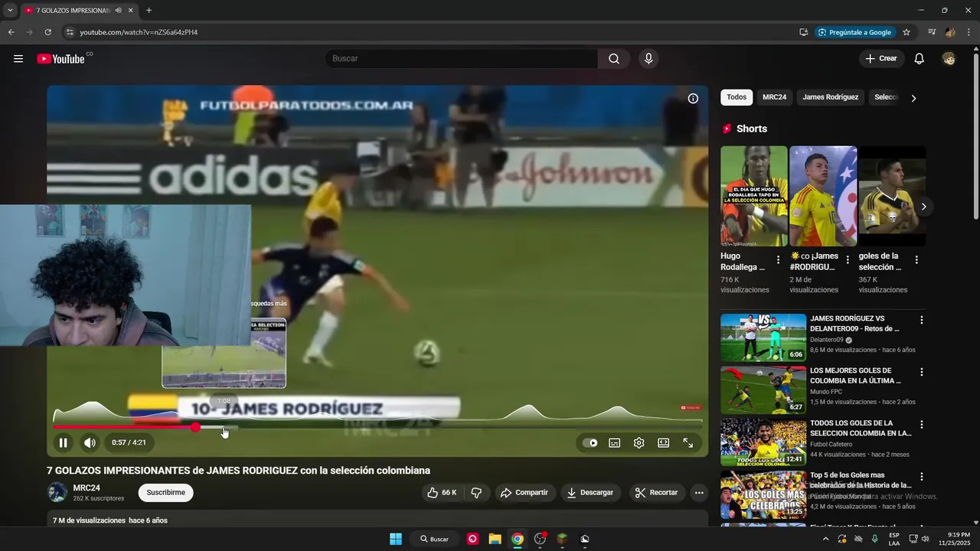980x551 pixels.
Task: Open Chrome three-dot menu
Action: point(969,32)
